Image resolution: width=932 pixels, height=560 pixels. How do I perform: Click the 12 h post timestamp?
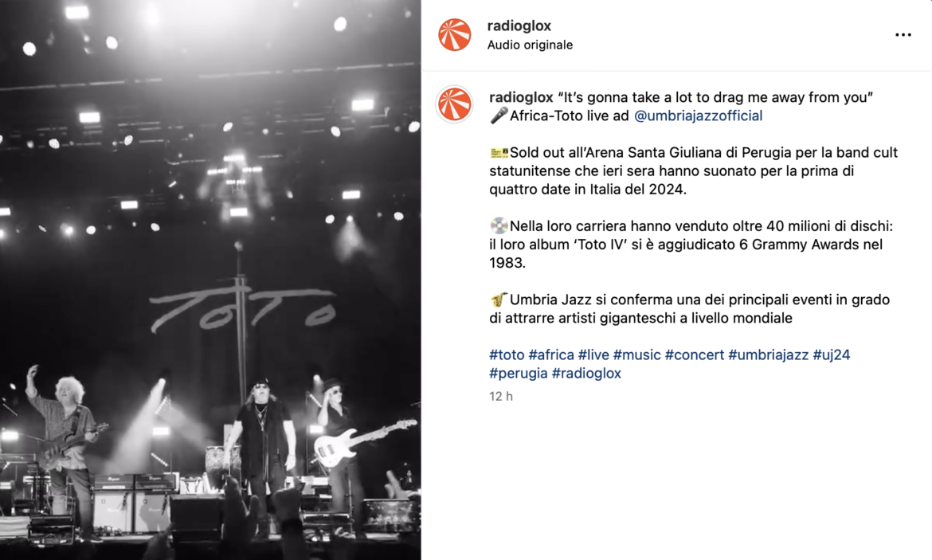(x=501, y=397)
